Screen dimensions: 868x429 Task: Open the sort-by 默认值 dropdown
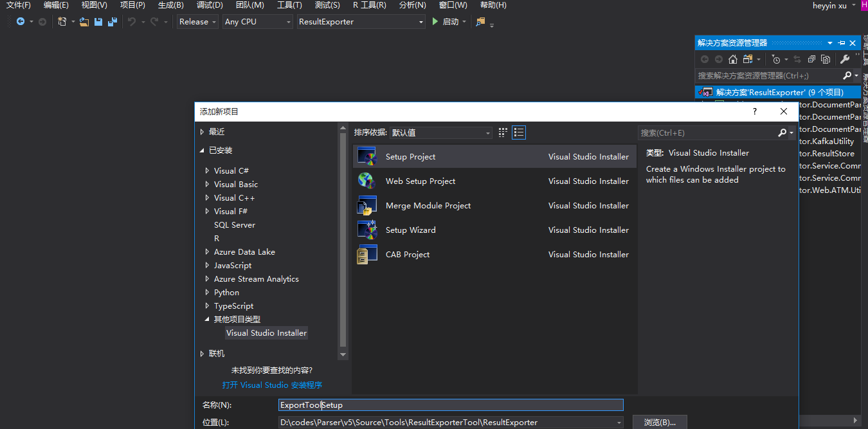(441, 133)
